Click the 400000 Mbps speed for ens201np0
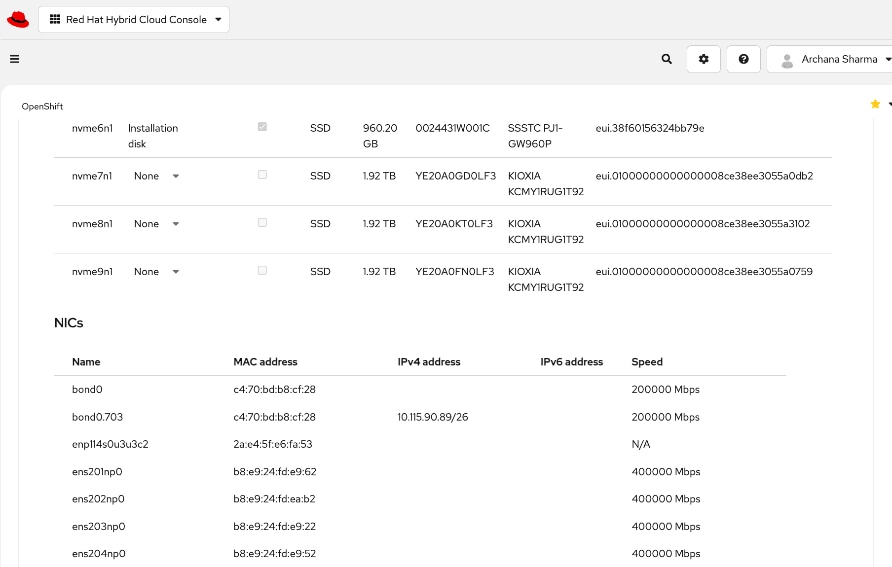 coord(666,471)
